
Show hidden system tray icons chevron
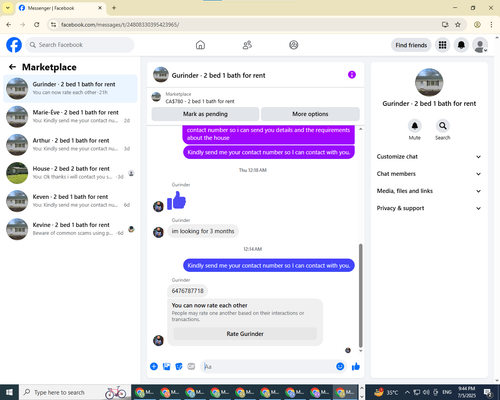[x=407, y=392]
